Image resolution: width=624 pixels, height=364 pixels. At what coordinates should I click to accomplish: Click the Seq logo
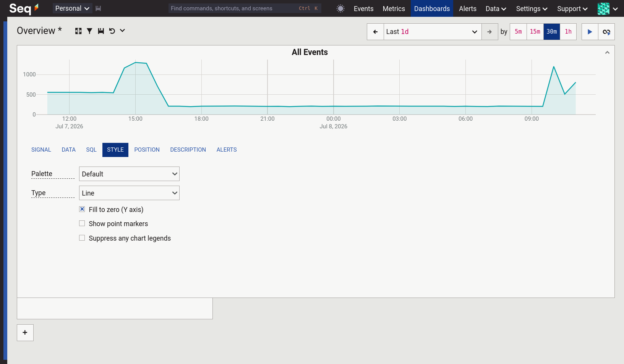click(24, 8)
